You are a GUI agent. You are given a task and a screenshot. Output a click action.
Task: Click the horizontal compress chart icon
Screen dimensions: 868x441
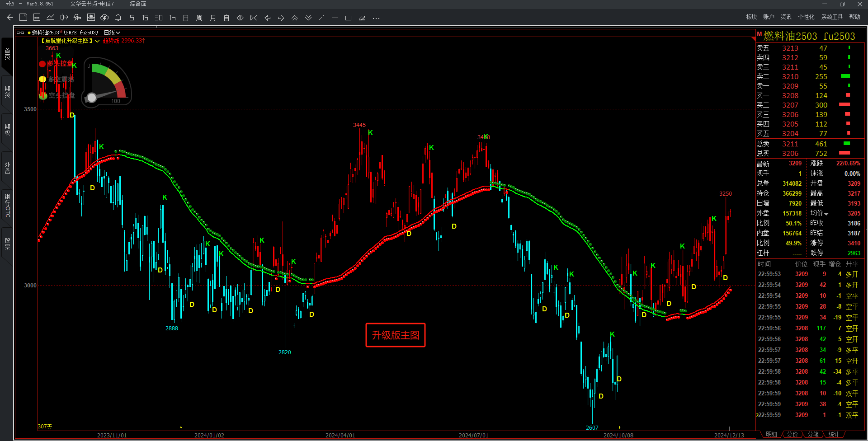[x=254, y=18]
